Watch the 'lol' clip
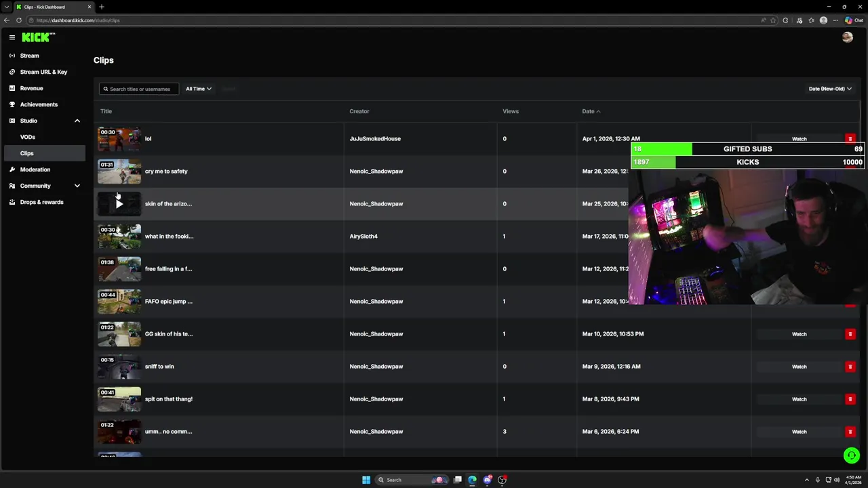Image resolution: width=868 pixels, height=488 pixels. 800,139
